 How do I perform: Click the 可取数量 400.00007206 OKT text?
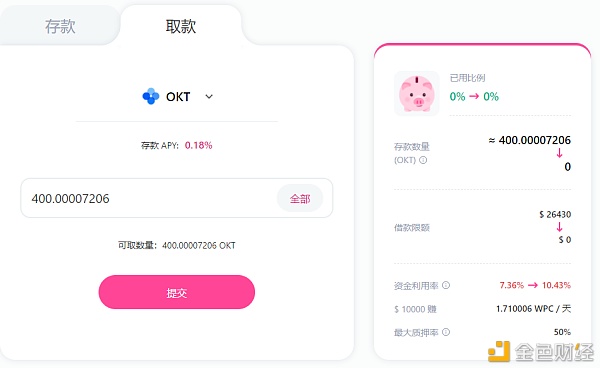(177, 245)
